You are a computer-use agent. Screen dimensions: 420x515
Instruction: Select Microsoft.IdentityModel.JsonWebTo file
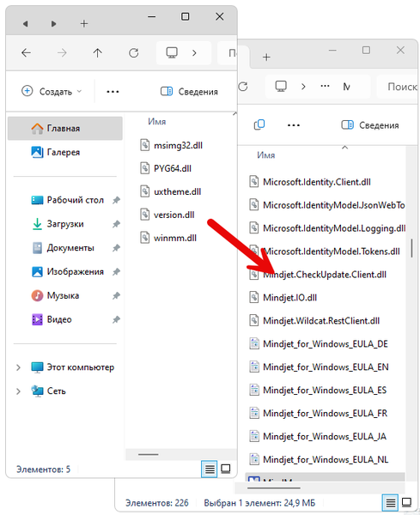coord(326,205)
